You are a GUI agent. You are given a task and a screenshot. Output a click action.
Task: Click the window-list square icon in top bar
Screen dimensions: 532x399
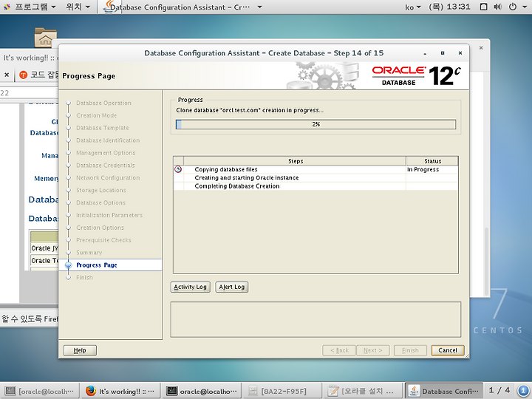[x=484, y=7]
